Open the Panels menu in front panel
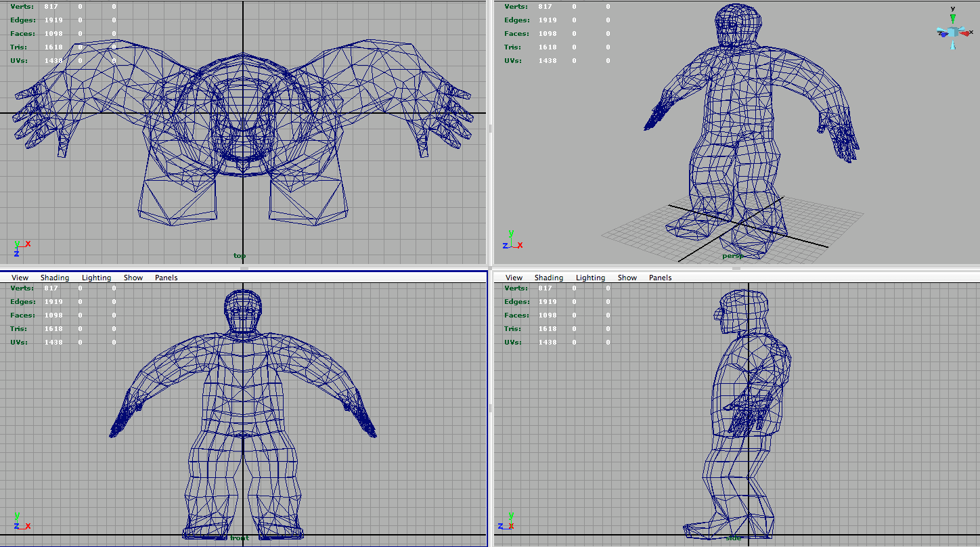The height and width of the screenshot is (547, 980). (166, 278)
